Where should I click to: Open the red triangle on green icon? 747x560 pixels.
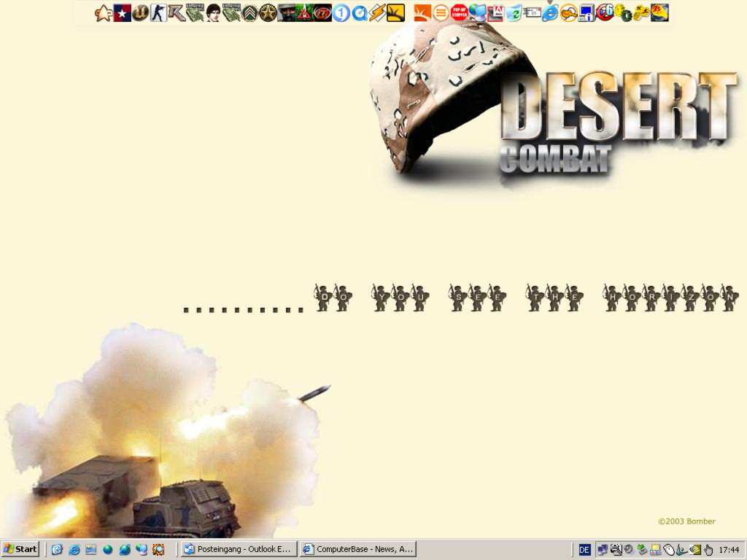coord(304,13)
